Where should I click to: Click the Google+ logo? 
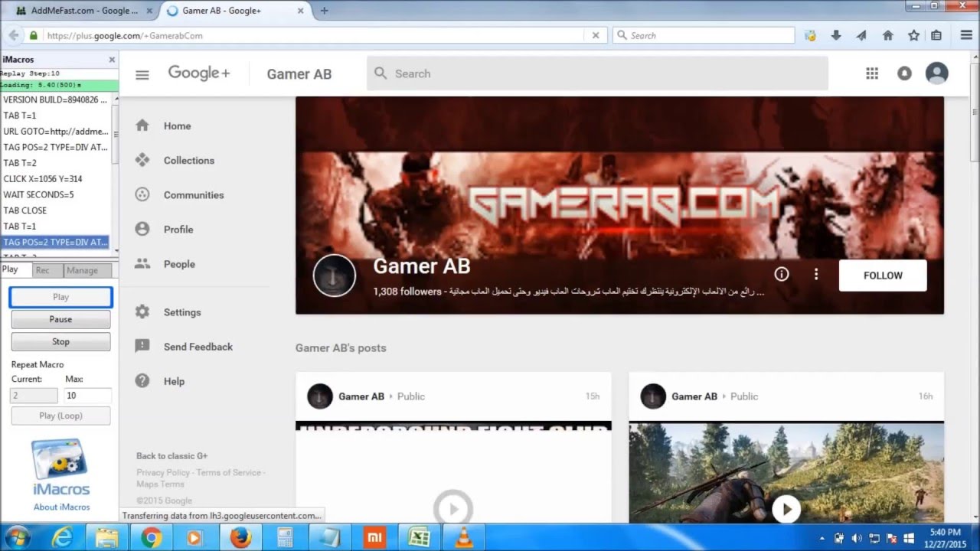[199, 73]
